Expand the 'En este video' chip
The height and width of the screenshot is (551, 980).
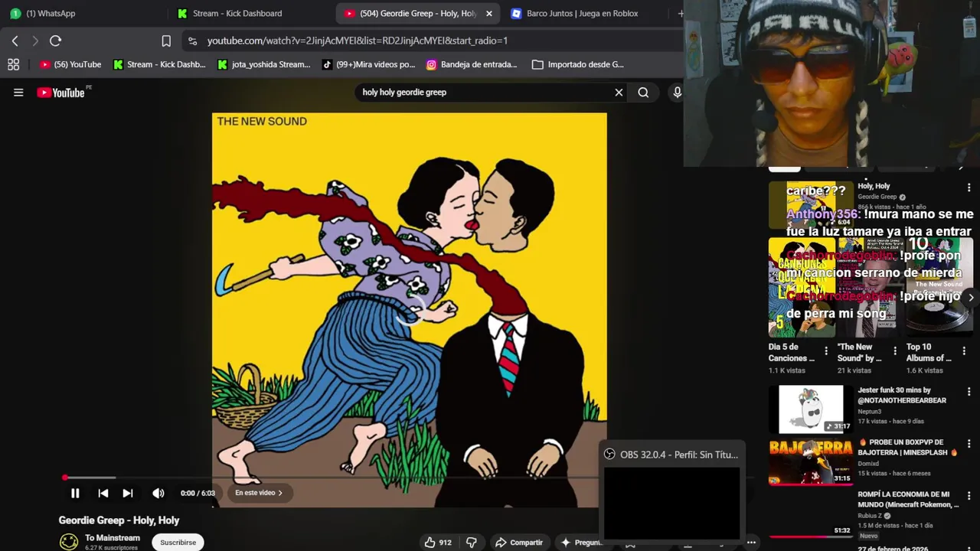pyautogui.click(x=259, y=493)
